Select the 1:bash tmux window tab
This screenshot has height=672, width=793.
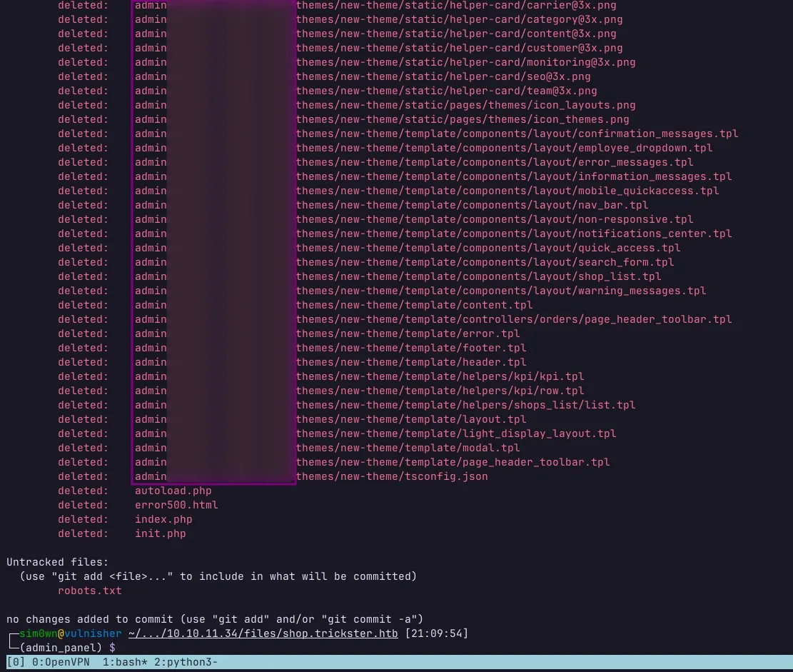pos(125,662)
